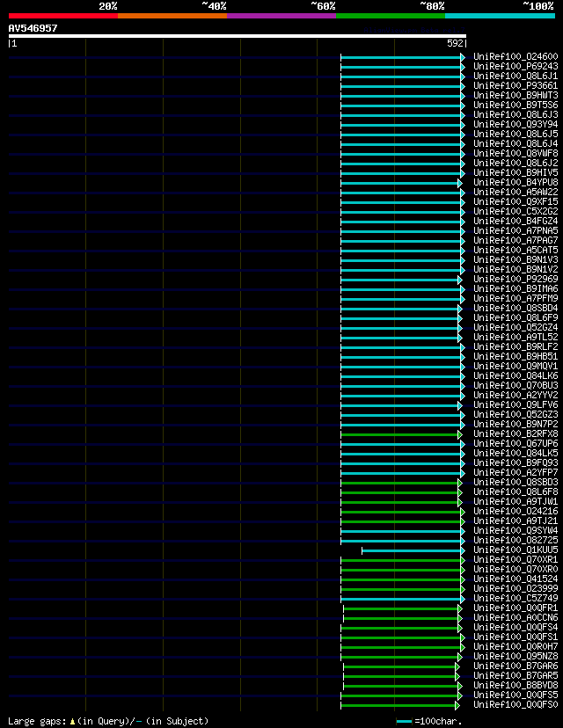Choose the UniRef100_A0CCN6 entry
563x728 pixels.
point(515,617)
